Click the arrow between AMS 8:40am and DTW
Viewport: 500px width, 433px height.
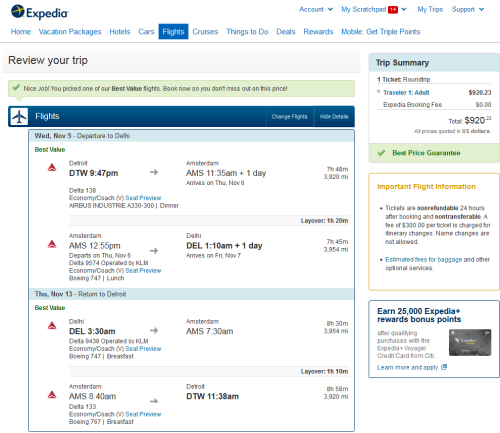[x=154, y=401]
